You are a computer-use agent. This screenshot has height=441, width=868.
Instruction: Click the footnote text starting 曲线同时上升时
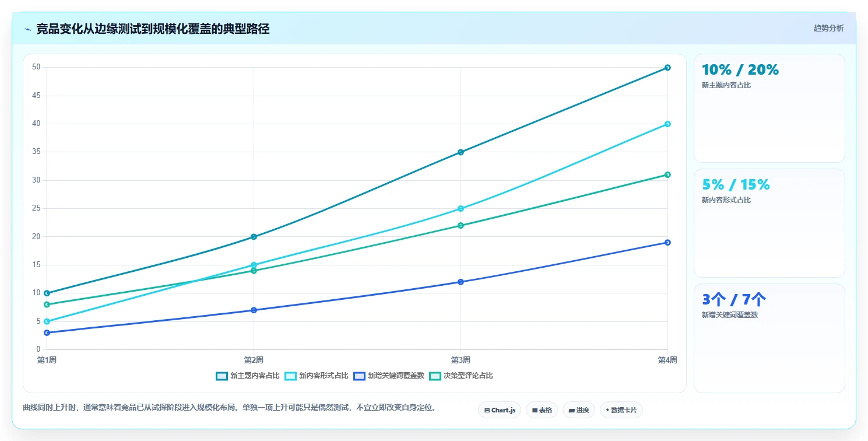229,407
